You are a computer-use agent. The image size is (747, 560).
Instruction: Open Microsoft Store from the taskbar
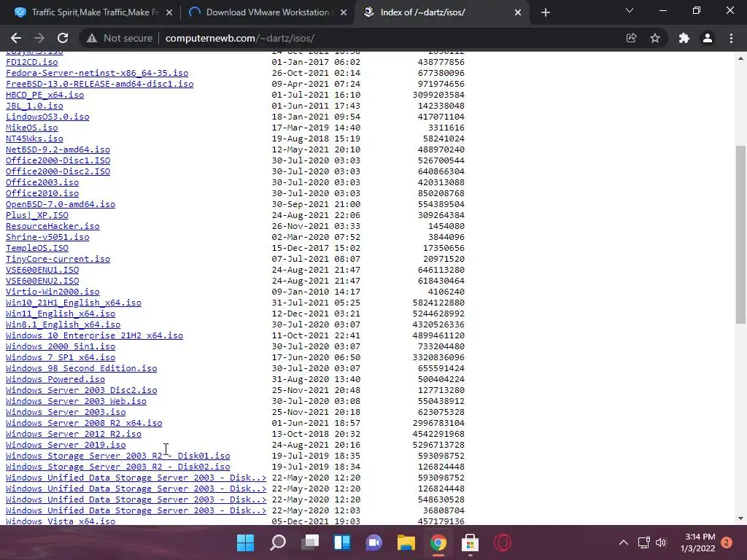pyautogui.click(x=470, y=542)
